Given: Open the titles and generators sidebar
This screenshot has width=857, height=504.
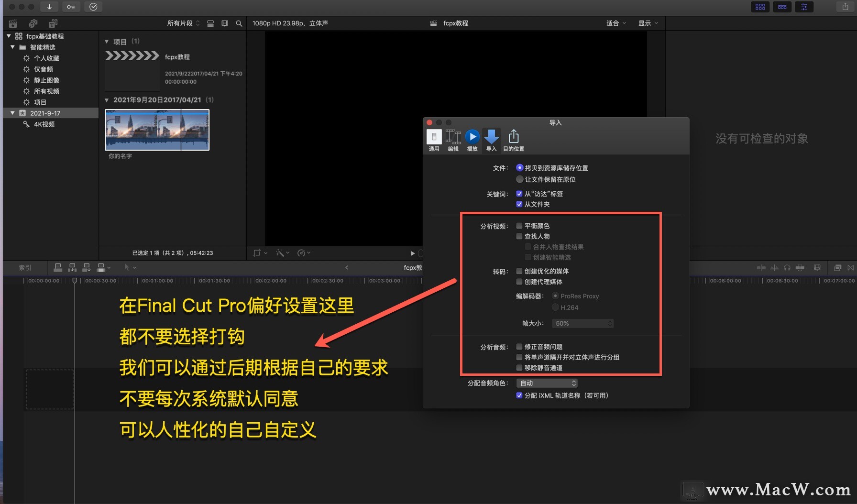Looking at the screenshot, I should [53, 23].
